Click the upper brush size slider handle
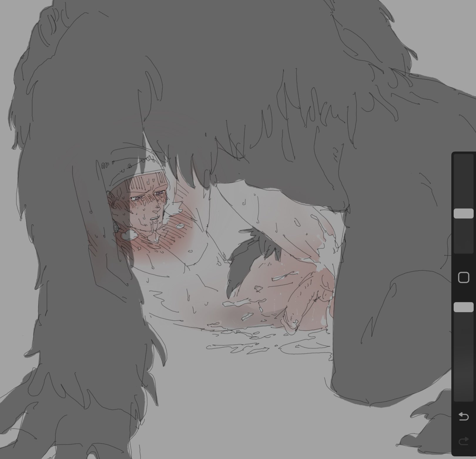 click(463, 213)
